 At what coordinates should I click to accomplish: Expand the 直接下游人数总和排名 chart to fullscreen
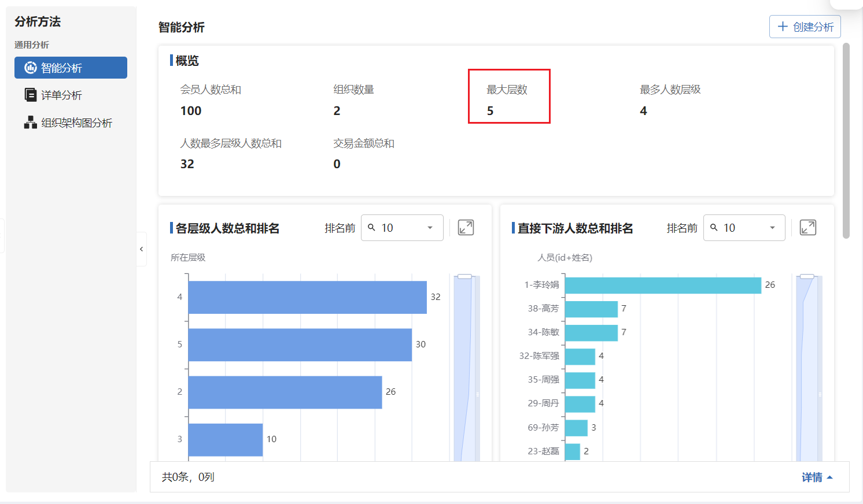pyautogui.click(x=807, y=228)
